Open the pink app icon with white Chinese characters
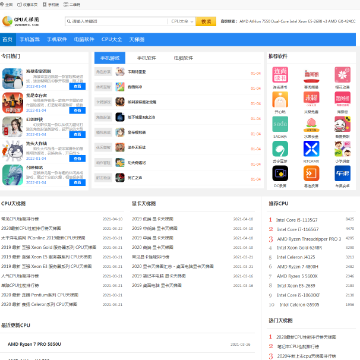Screen dimensions: 360x360 pos(280,75)
